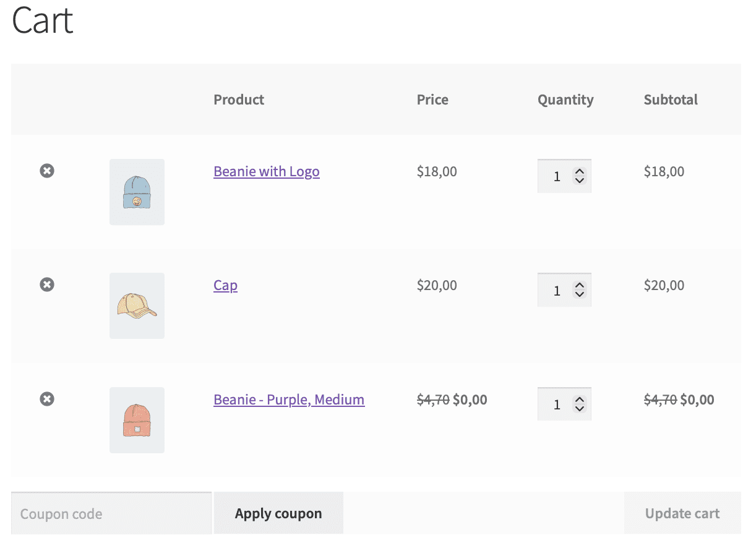Decrease quantity of the Cap
Image resolution: width=756 pixels, height=543 pixels.
[x=580, y=294]
